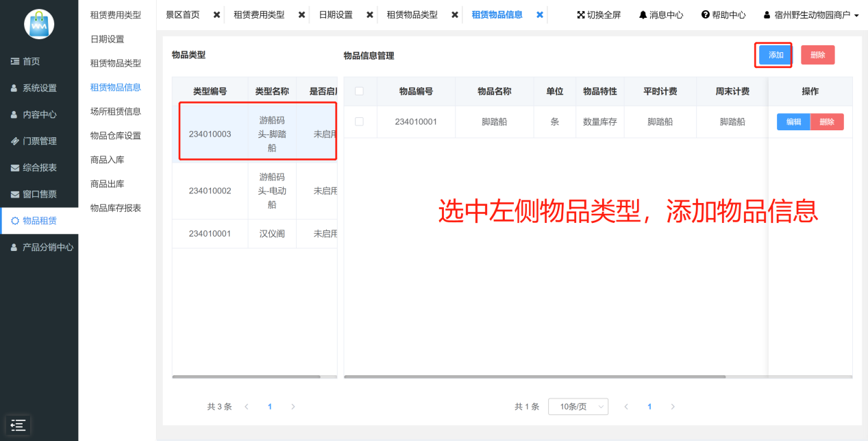Close the 景区首页 tab
The width and height of the screenshot is (868, 441).
coord(216,15)
